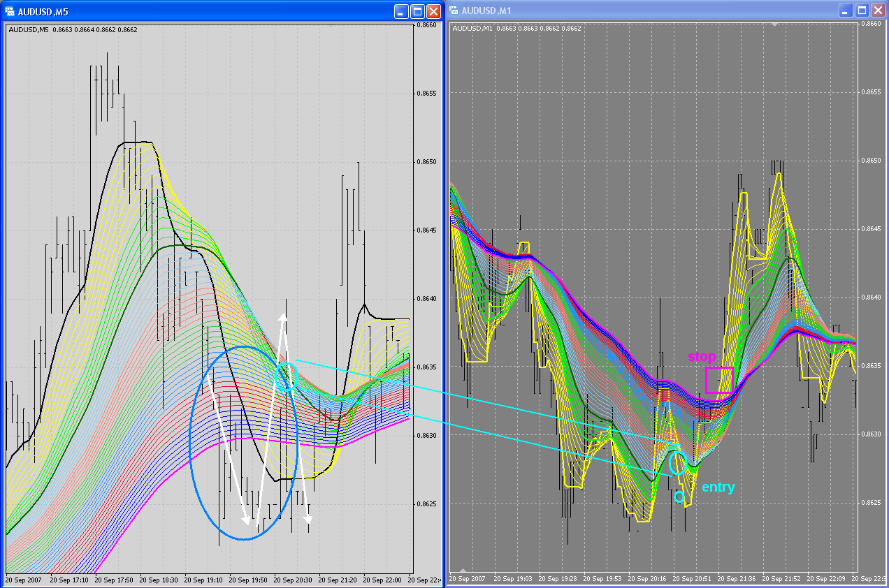
Task: Select the AUDUSD,M1 window title text
Action: [487, 11]
